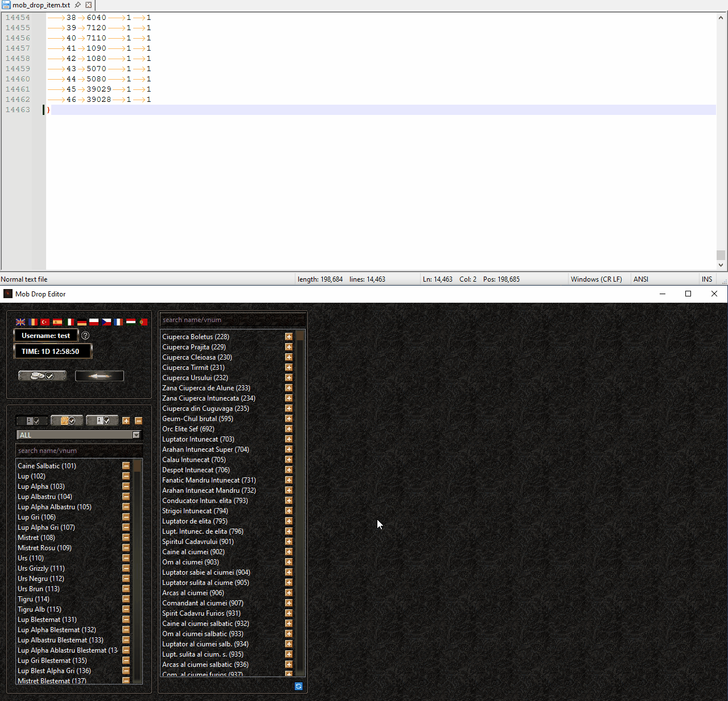Click the ANSI encoding in the status bar
Screen dimensions: 728x701
coord(641,279)
